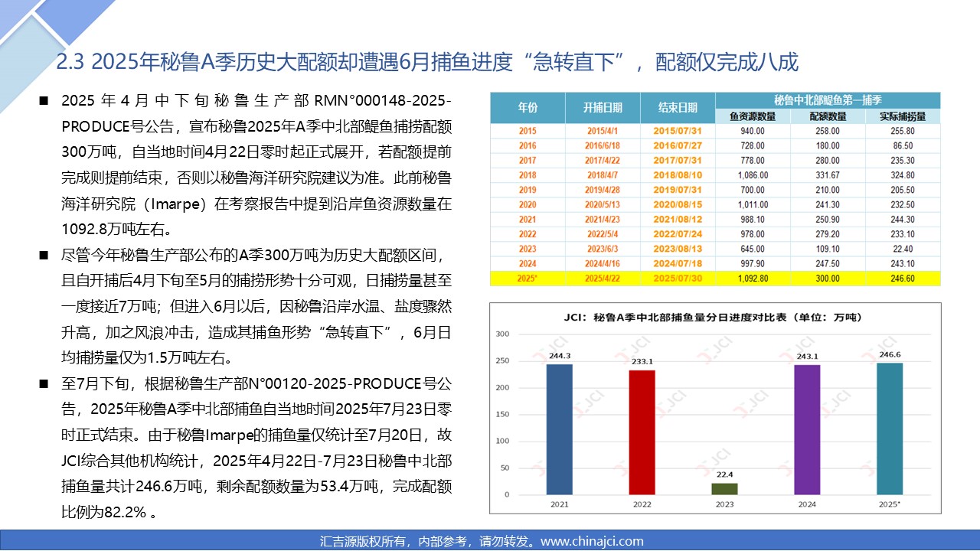Click the teal 2025* chart bar

[890, 428]
